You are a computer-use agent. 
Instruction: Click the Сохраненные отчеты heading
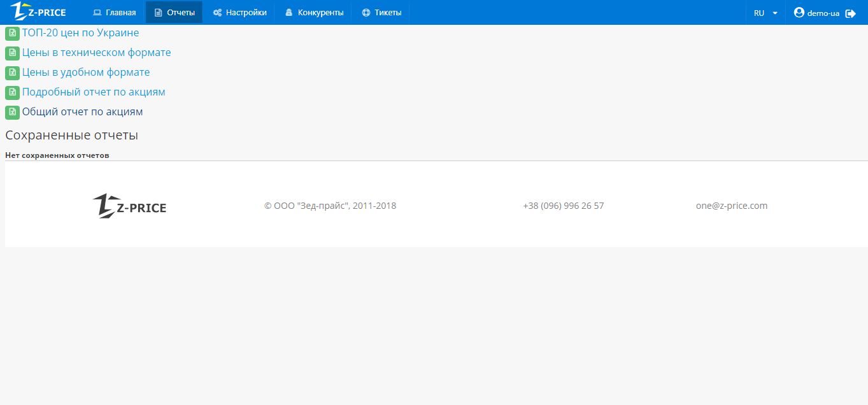[71, 135]
